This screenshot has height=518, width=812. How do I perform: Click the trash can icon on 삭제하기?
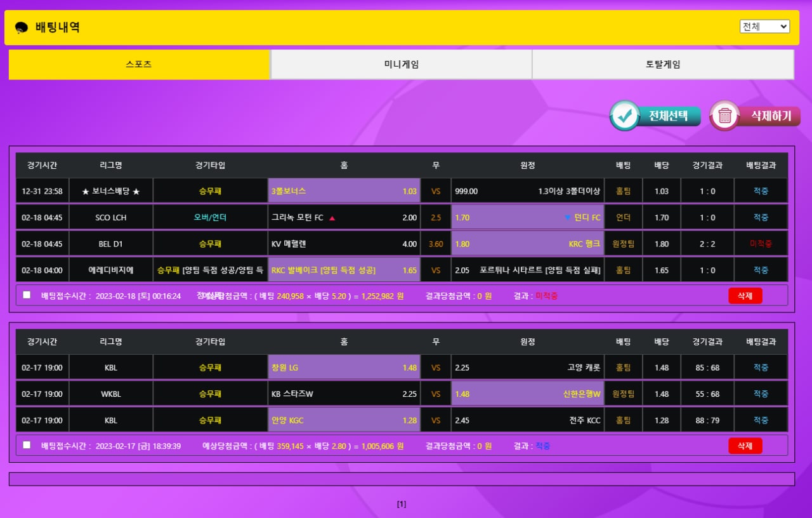click(725, 116)
